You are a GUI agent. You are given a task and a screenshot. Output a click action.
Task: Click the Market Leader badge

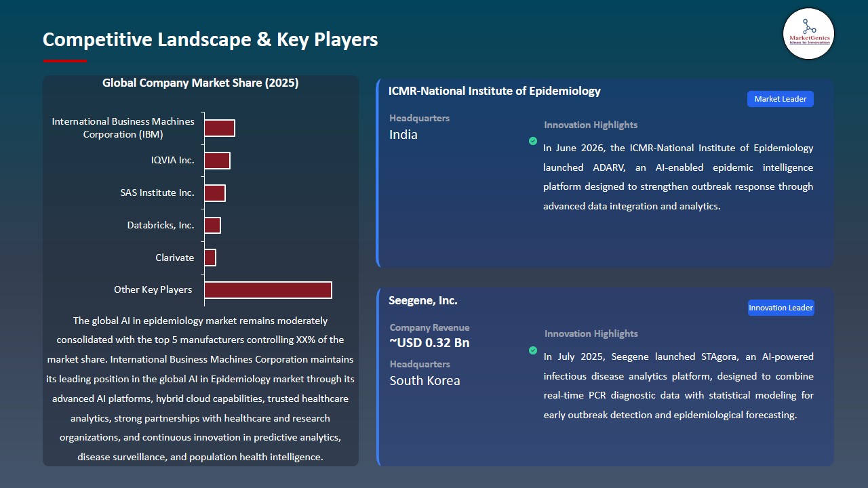[781, 99]
